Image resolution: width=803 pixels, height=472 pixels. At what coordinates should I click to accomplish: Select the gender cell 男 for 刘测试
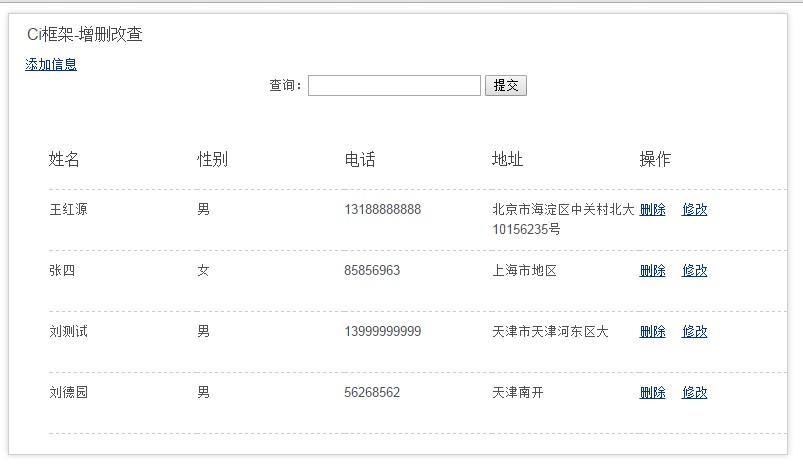pyautogui.click(x=203, y=332)
